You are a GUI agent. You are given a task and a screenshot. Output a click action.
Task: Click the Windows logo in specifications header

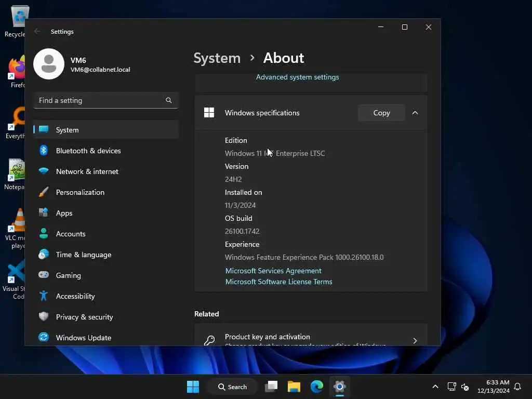209,113
